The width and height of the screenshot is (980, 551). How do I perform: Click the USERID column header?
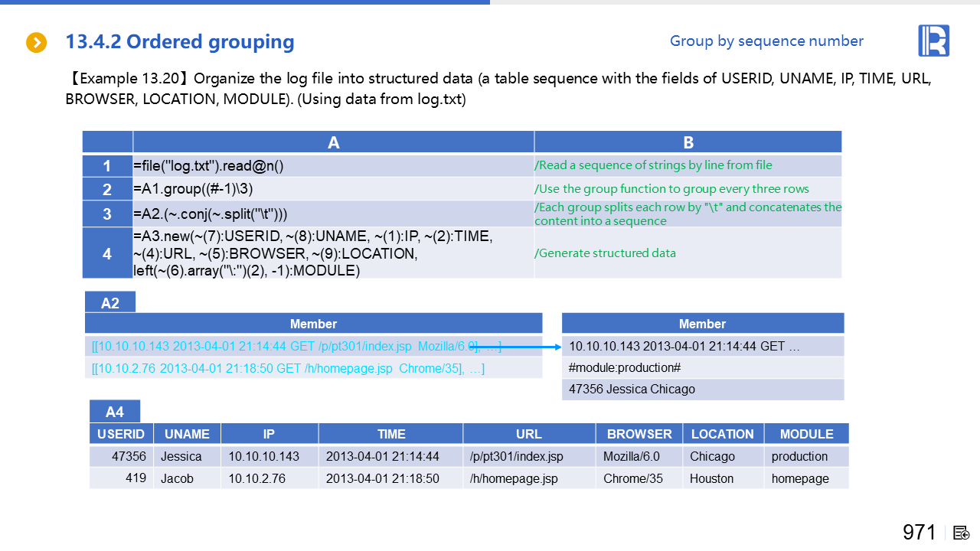coord(121,434)
